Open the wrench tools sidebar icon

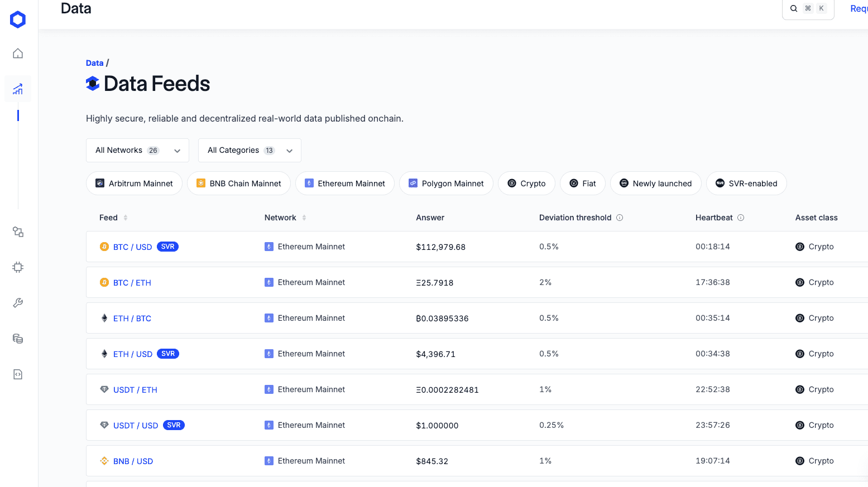[18, 303]
